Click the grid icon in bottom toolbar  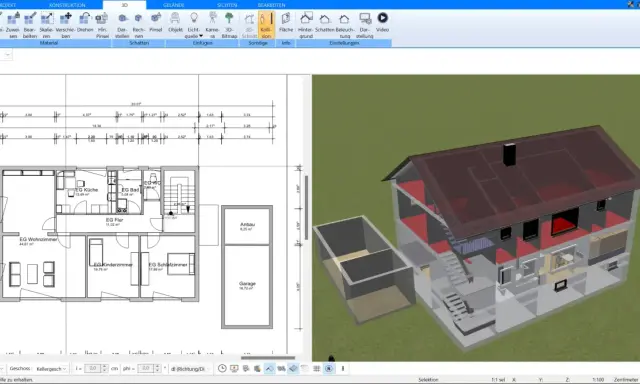(317, 368)
